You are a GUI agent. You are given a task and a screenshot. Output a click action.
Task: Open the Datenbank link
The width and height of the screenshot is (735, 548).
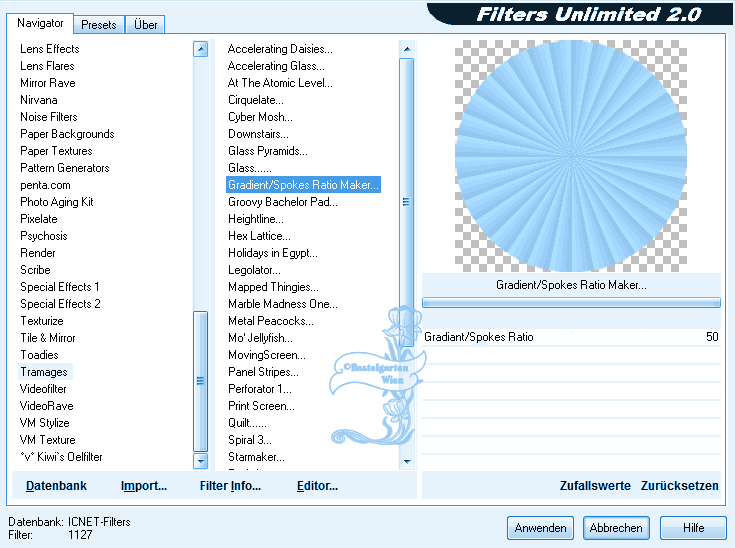click(56, 486)
